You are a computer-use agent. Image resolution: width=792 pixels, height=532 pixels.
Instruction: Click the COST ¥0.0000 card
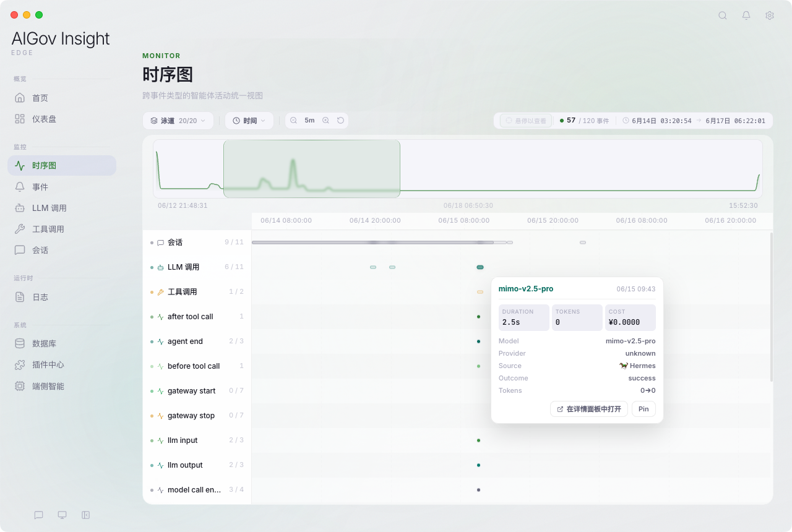631,317
